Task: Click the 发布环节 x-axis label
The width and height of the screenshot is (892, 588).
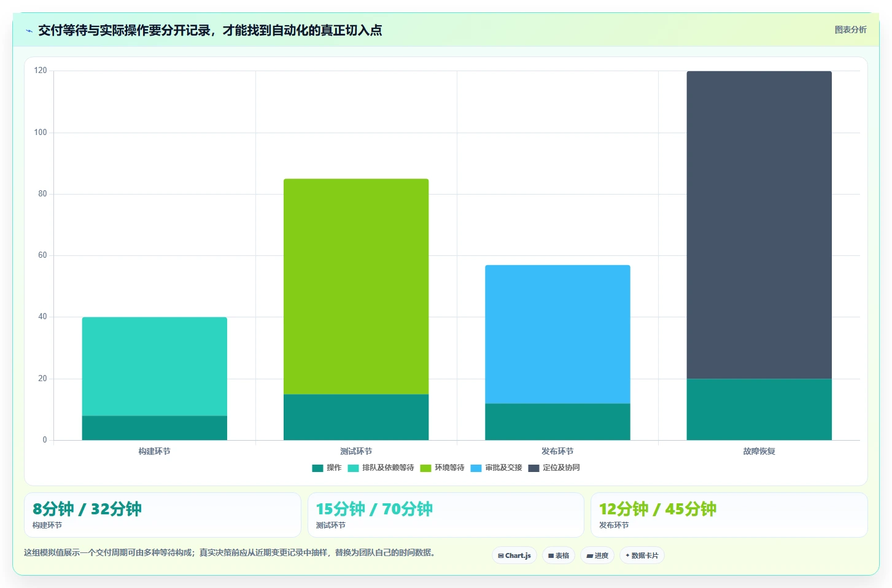Action: pos(557,451)
